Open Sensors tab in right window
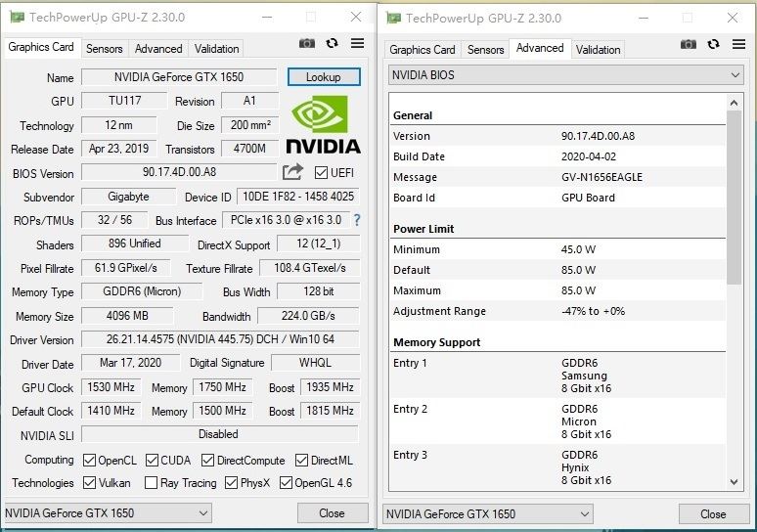Screen dimensions: 757x532 point(486,50)
